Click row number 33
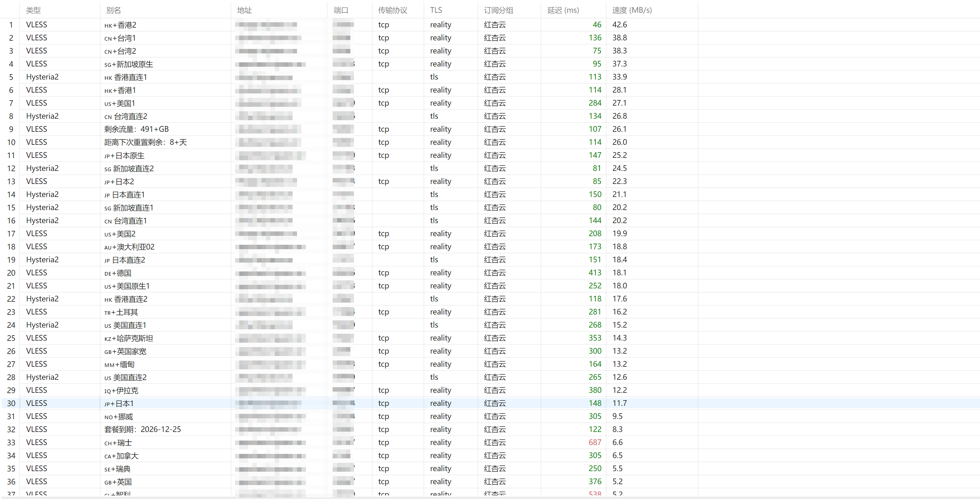Screen dimensions: 980x499 11,443
